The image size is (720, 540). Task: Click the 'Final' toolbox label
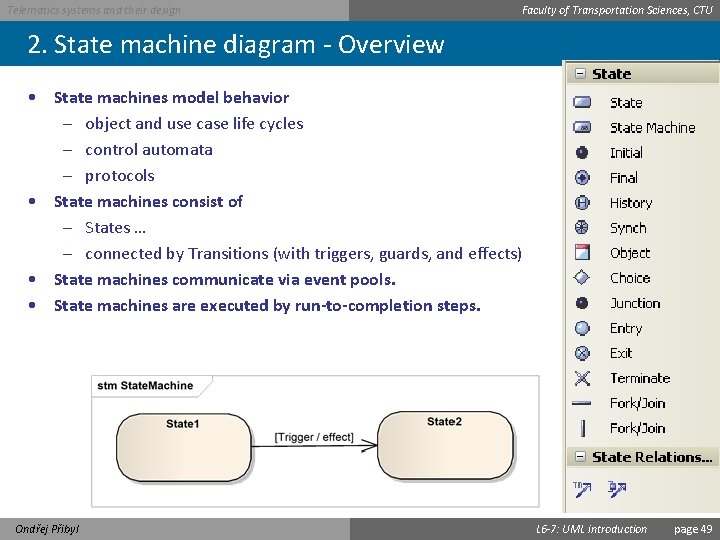click(624, 178)
